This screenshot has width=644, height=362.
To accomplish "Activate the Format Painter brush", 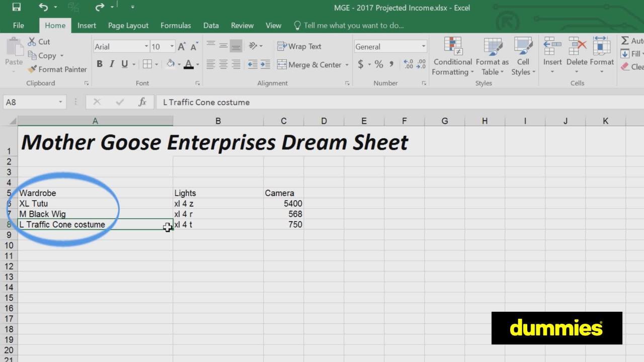I will coord(33,69).
